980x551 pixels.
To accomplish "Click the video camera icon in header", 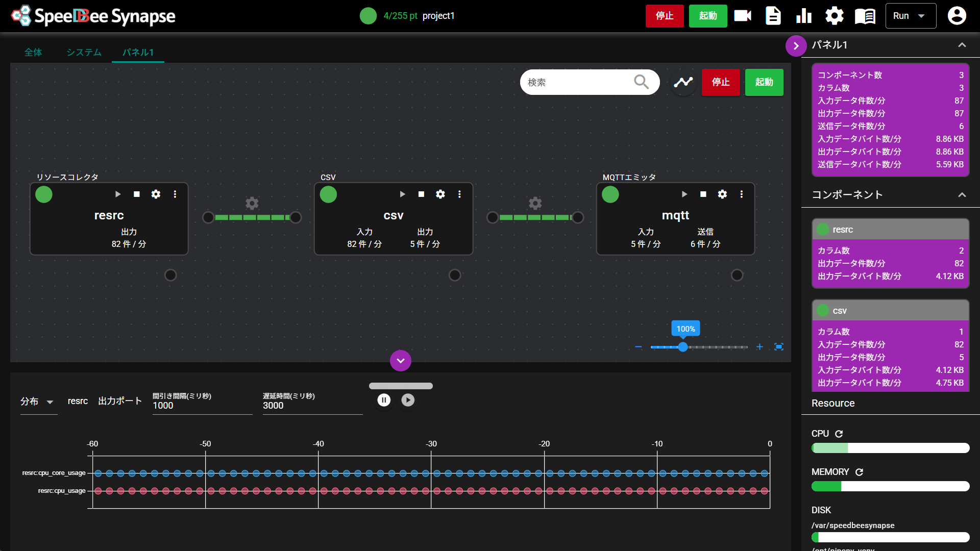I will tap(743, 16).
